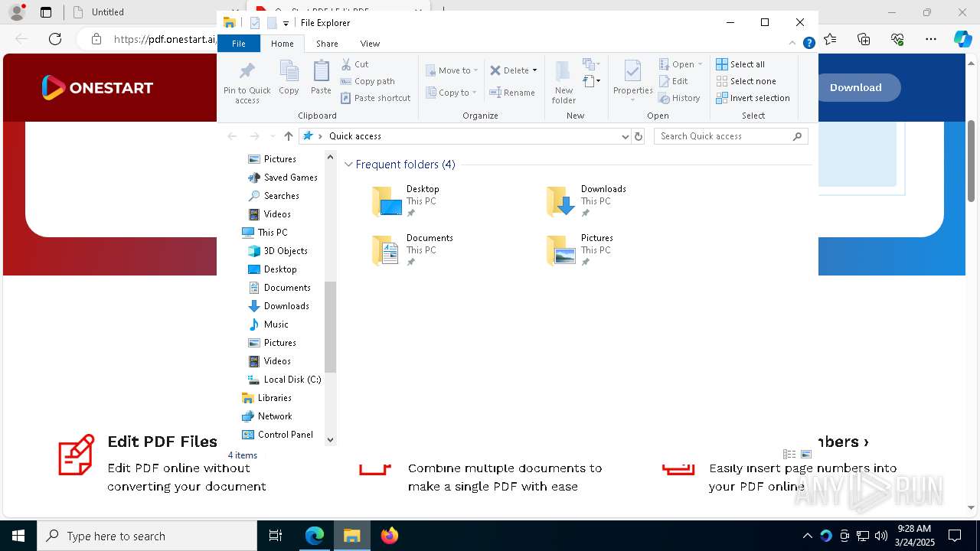Click Pin to Quick access icon
Screen dimensions: 980x551
[247, 83]
